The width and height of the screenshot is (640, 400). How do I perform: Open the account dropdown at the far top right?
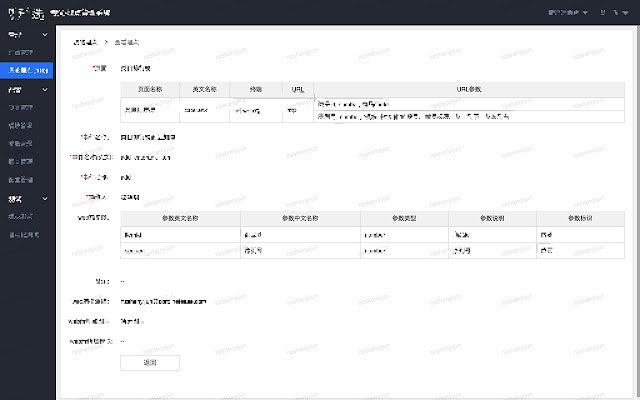pyautogui.click(x=615, y=13)
